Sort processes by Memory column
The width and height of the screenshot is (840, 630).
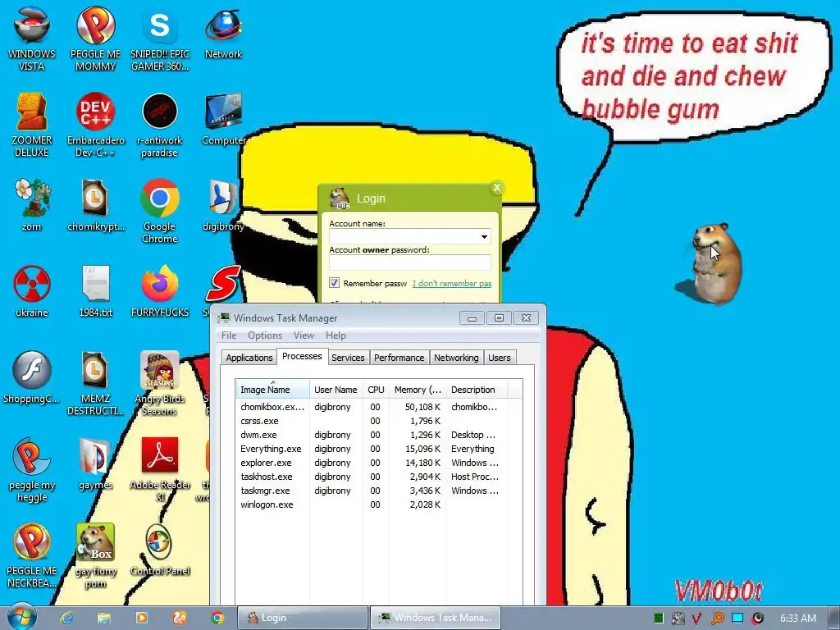tap(418, 390)
